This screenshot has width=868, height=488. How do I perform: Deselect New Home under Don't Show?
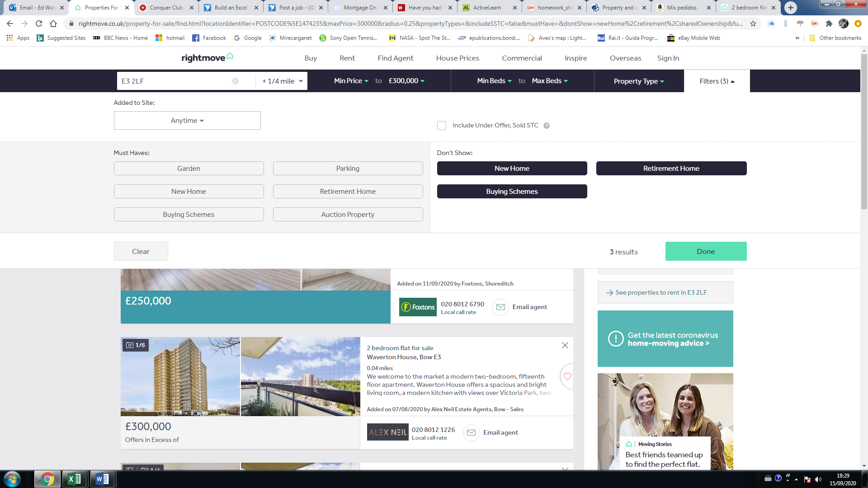[512, 168]
